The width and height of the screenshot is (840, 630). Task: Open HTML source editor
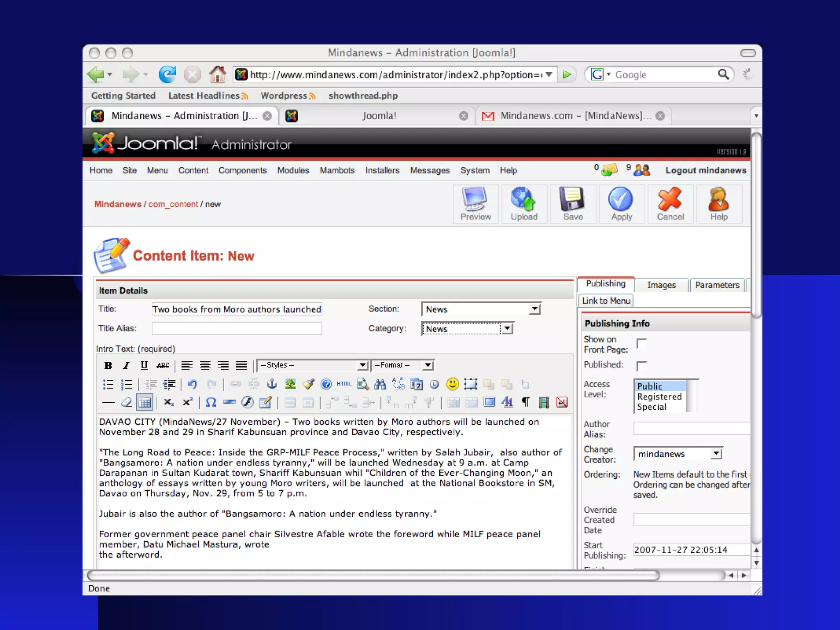coord(344,384)
